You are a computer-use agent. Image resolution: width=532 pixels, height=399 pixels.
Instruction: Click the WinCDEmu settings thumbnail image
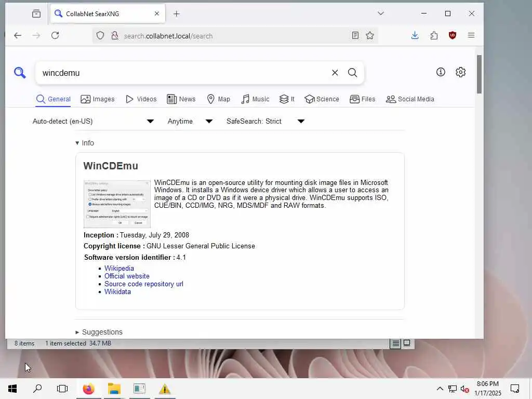[117, 204]
